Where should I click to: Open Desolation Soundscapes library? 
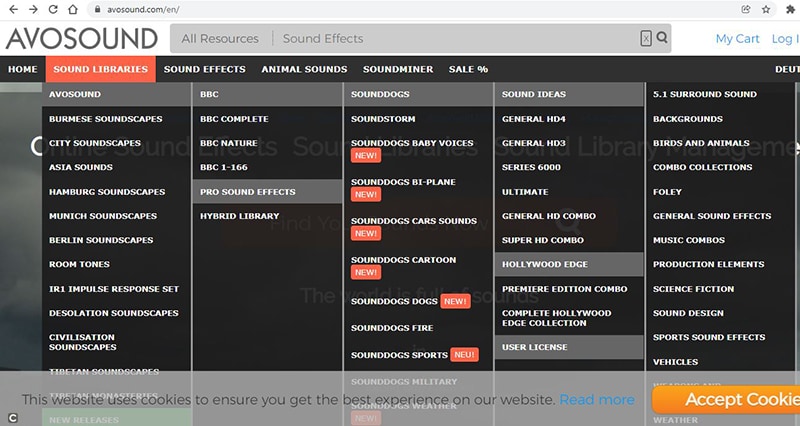coord(116,313)
